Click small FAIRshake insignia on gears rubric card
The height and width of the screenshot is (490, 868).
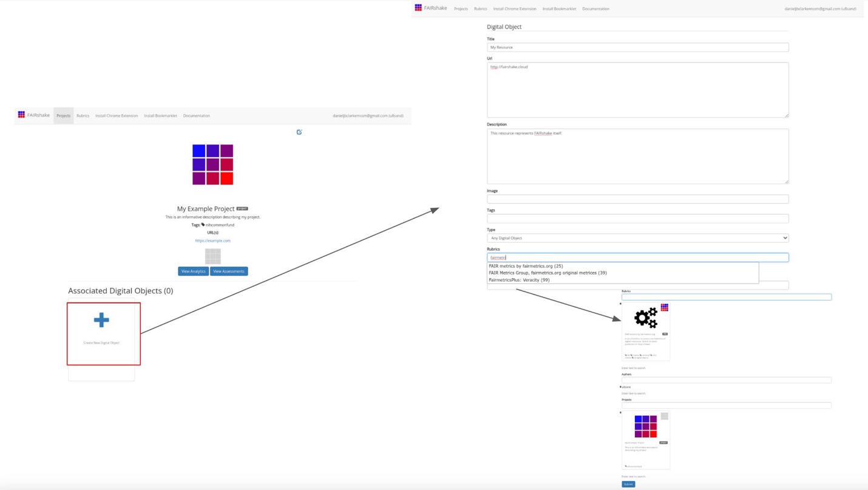coord(665,308)
